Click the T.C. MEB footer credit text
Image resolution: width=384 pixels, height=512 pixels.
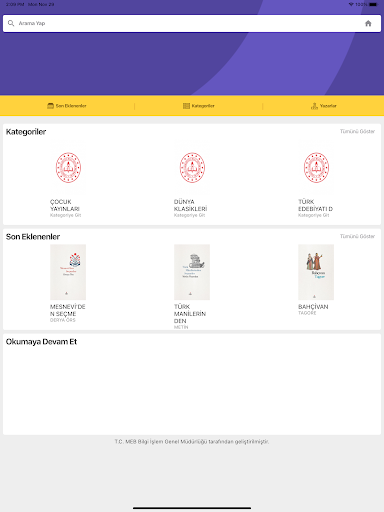(192, 442)
